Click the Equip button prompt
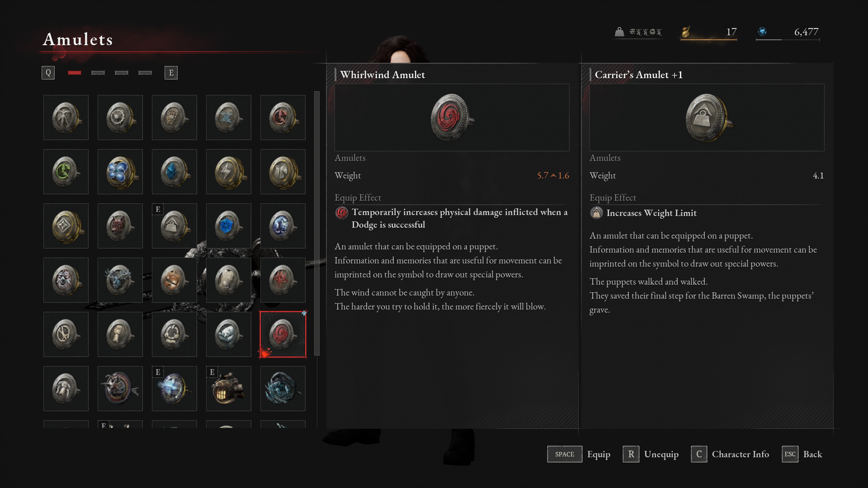 coord(579,454)
